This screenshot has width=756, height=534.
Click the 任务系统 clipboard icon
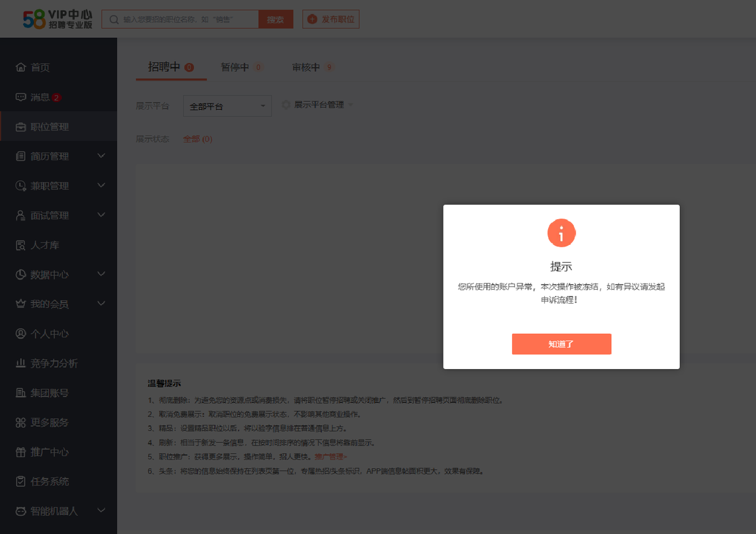click(21, 482)
